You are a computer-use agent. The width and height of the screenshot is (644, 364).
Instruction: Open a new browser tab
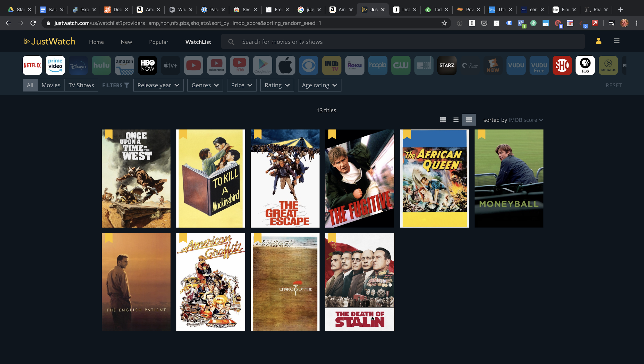(621, 10)
